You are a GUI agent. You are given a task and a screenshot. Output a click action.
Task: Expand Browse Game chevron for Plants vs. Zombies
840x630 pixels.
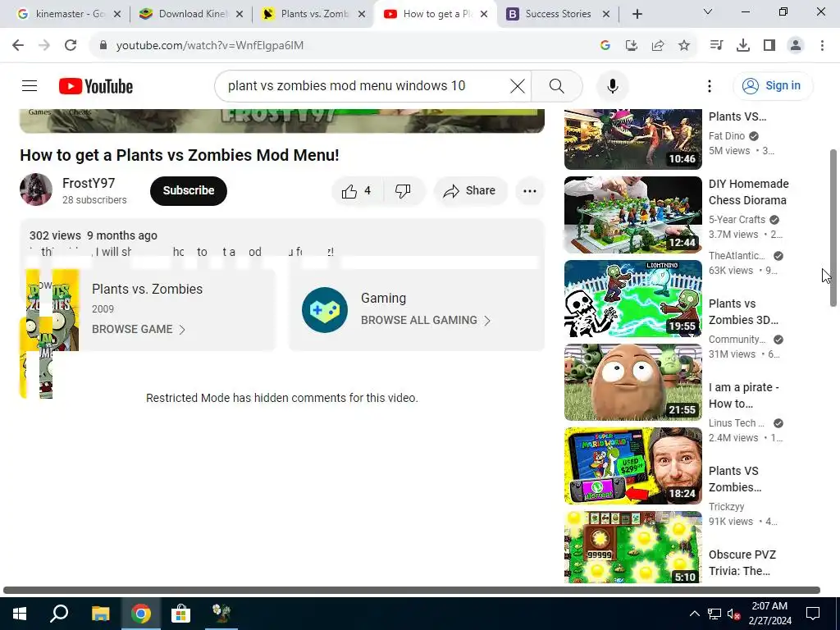[182, 330]
